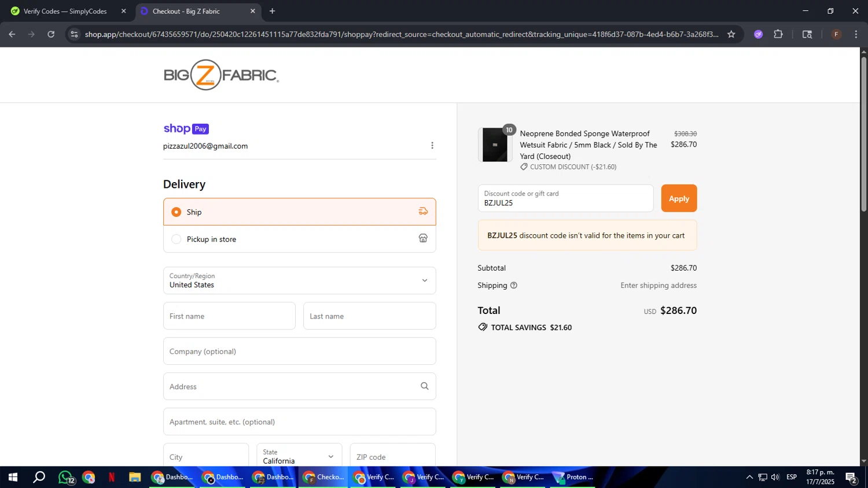Viewport: 868px width, 488px height.
Task: Open Netflix from the taskbar
Action: (112, 477)
